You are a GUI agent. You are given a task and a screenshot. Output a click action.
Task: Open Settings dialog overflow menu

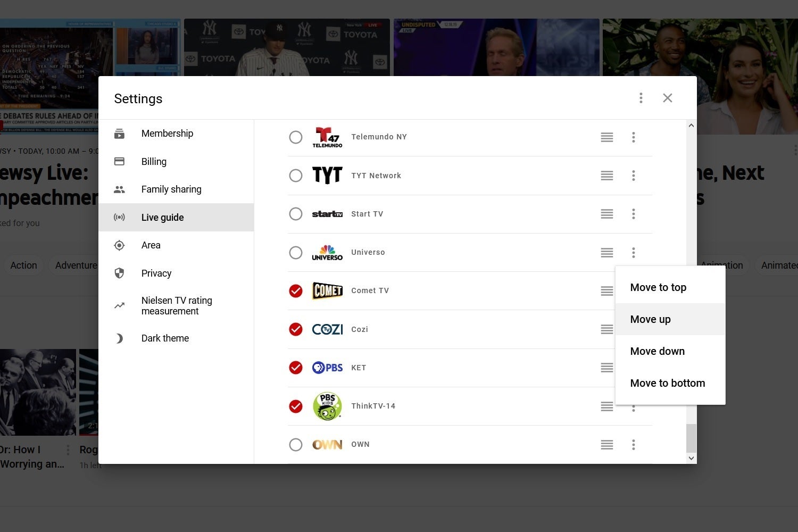click(x=641, y=98)
